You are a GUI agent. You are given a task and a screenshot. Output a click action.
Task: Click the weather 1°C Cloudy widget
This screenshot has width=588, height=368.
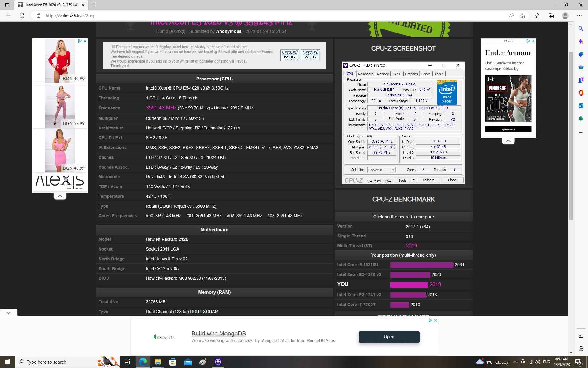[492, 362]
